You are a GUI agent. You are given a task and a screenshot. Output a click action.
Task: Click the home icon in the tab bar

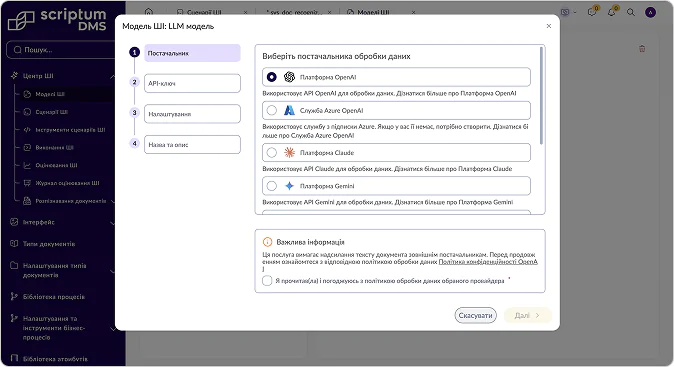pos(149,12)
